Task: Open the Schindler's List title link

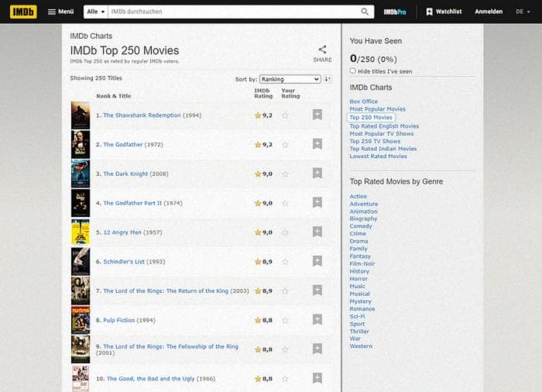Action: [124, 262]
